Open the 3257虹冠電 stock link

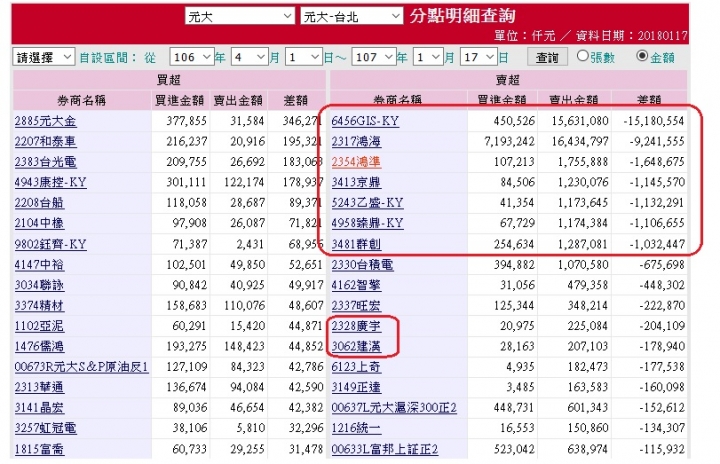pos(45,428)
